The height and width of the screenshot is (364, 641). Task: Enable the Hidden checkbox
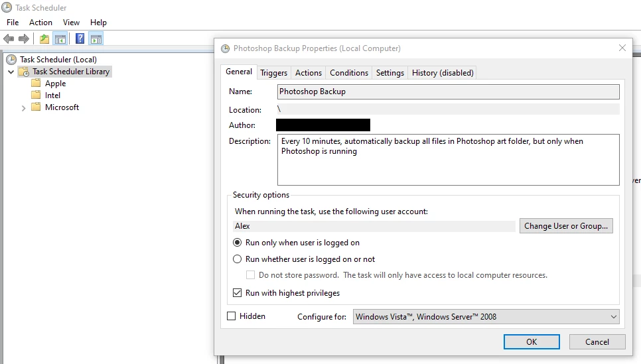click(232, 316)
